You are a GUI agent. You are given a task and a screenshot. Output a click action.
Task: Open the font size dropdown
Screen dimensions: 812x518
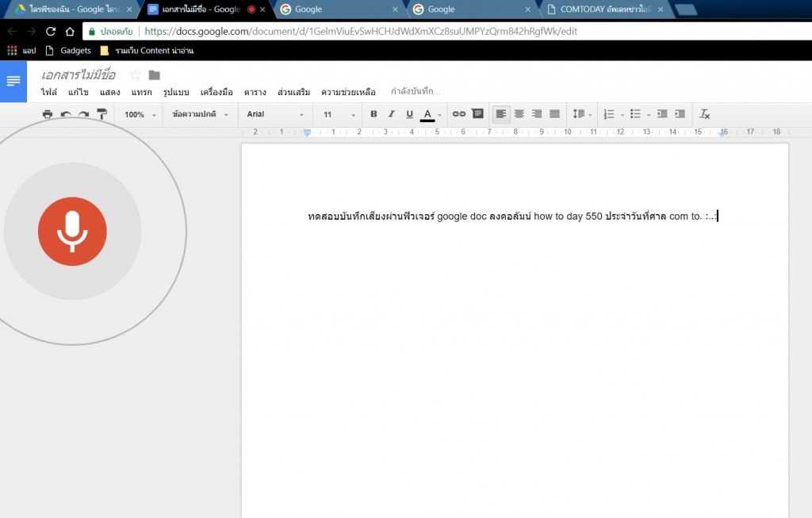(336, 113)
